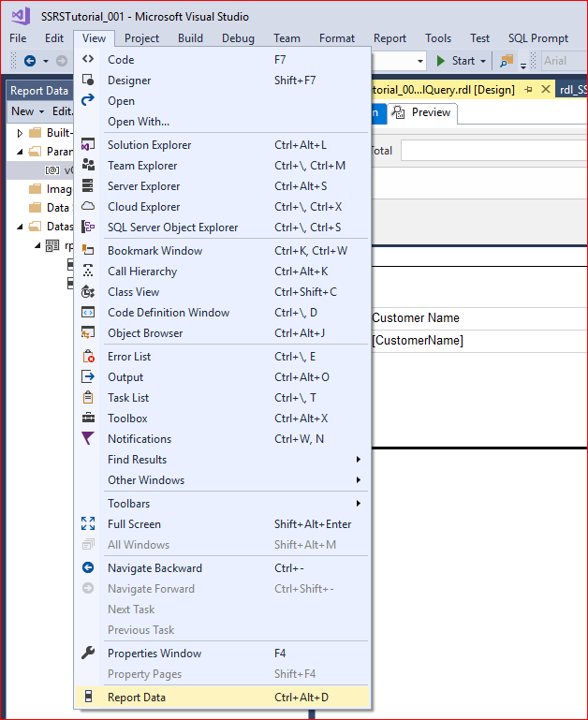Image resolution: width=588 pixels, height=720 pixels.
Task: Click the Edit button in Report Data
Action: click(62, 111)
